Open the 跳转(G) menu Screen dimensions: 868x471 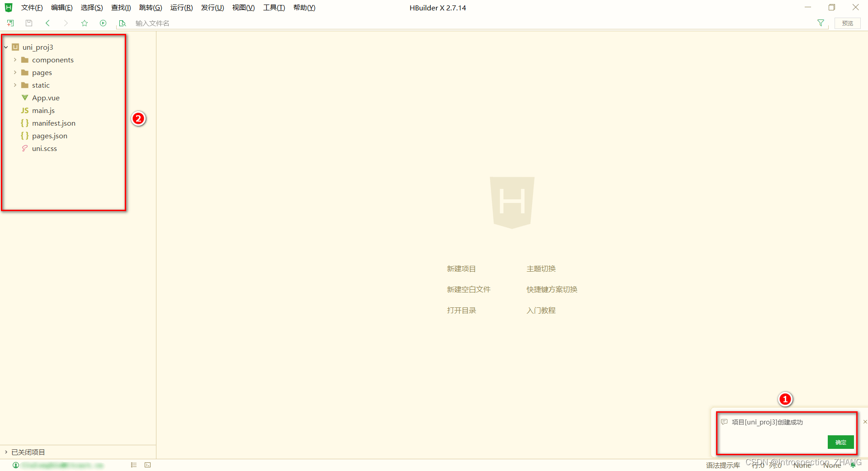coord(151,8)
